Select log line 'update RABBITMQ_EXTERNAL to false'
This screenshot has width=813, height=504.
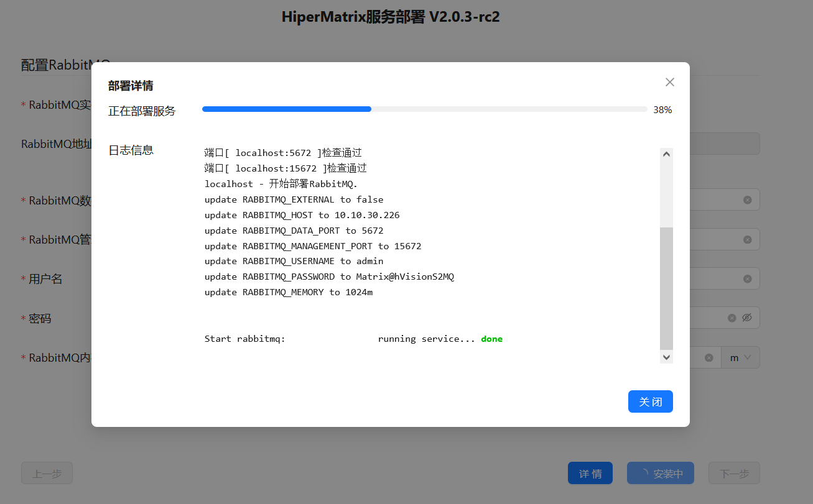pyautogui.click(x=294, y=199)
